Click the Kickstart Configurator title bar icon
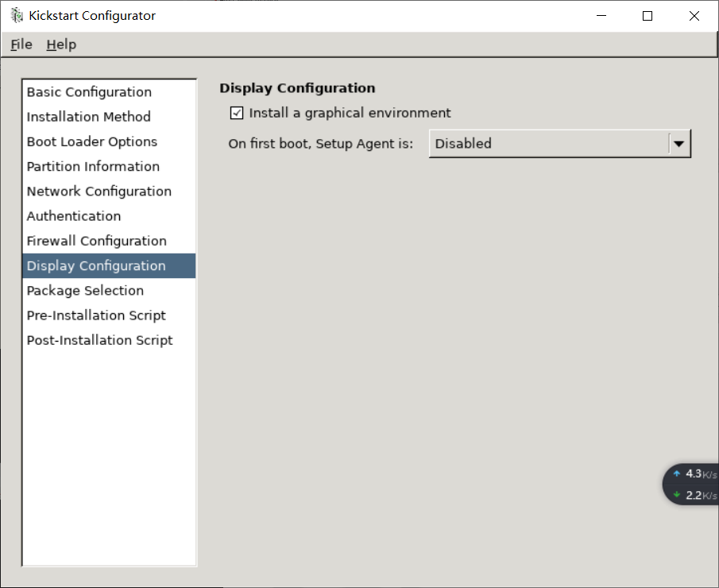Screen dimensions: 719x588 [17, 15]
